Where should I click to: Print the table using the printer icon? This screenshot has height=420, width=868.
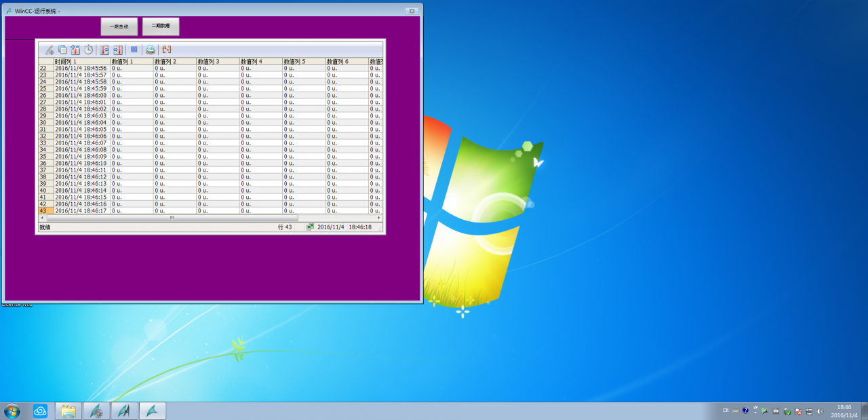tap(151, 50)
